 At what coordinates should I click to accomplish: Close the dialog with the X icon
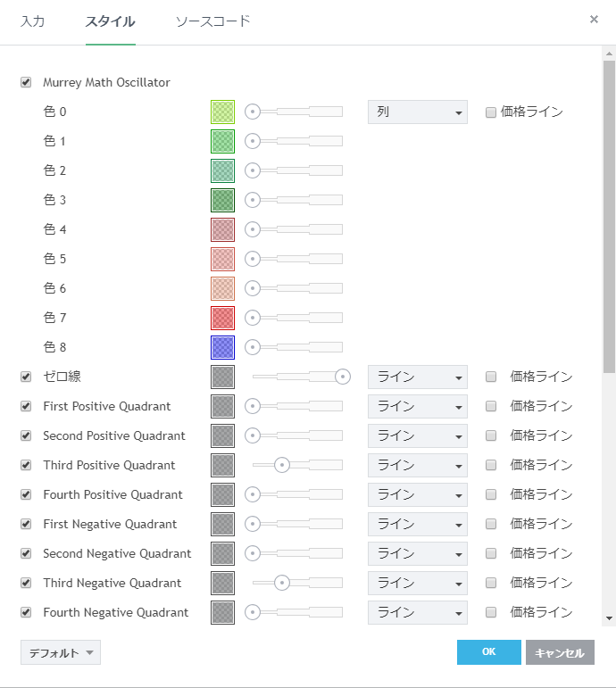coord(594,19)
